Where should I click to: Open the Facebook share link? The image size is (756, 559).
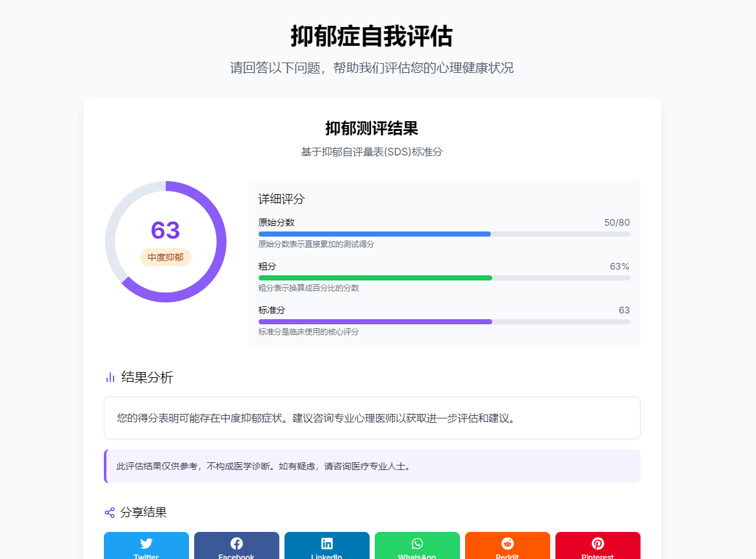pos(236,548)
